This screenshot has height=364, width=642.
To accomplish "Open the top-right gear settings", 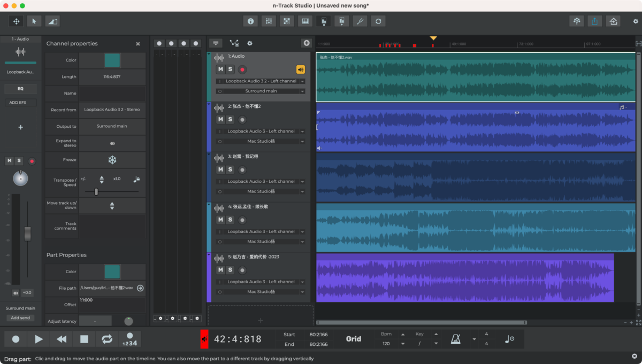I will pos(636,21).
